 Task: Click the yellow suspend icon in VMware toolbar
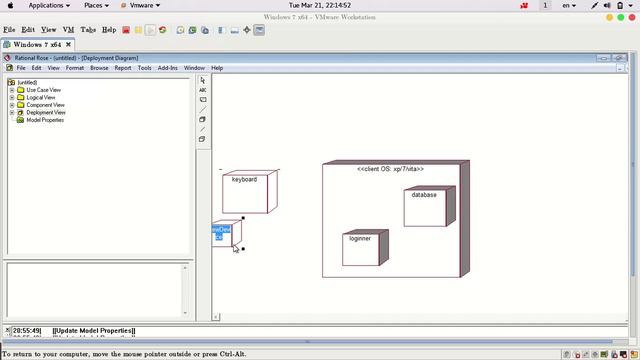(x=138, y=30)
